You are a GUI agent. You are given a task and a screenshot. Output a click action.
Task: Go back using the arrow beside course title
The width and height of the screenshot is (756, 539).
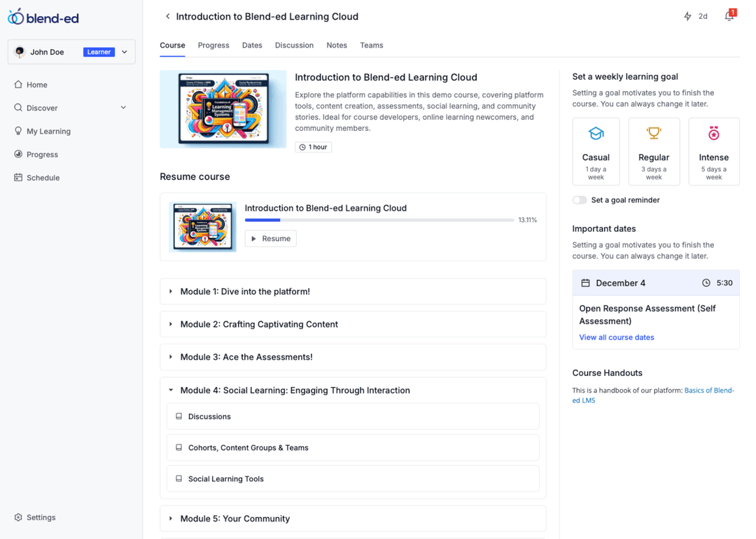tap(167, 16)
